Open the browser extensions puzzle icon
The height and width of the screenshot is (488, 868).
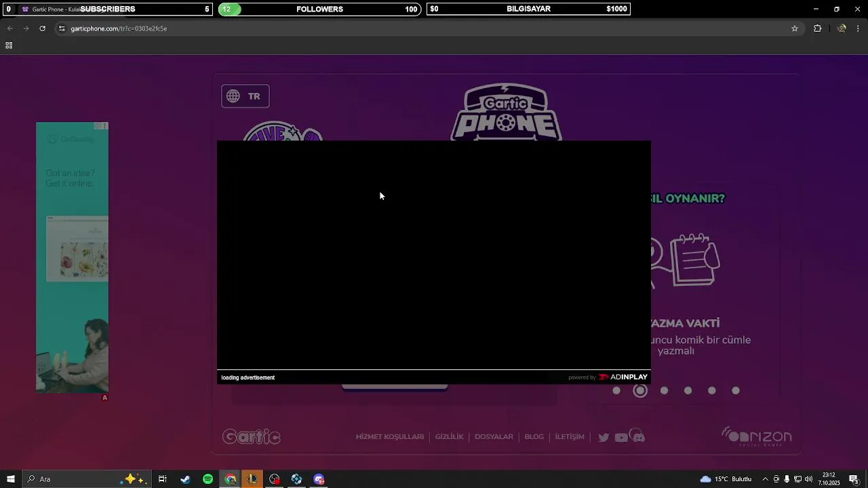tap(817, 28)
